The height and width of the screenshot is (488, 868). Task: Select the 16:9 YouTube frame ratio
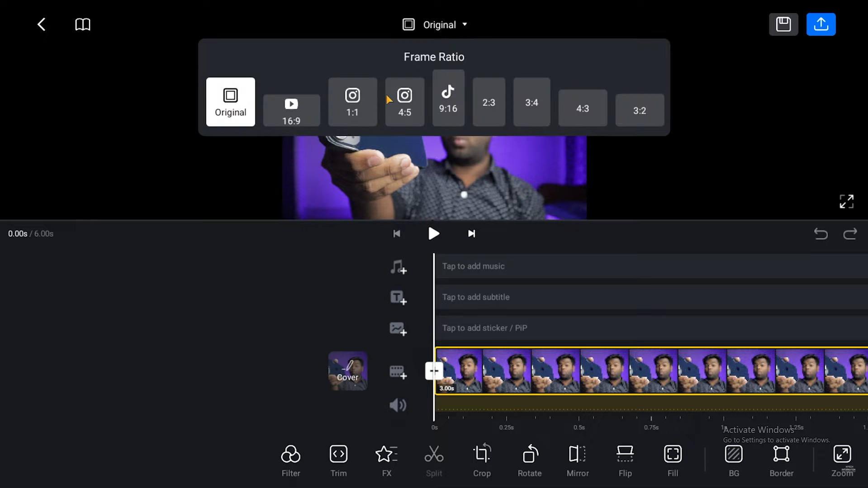pyautogui.click(x=291, y=110)
